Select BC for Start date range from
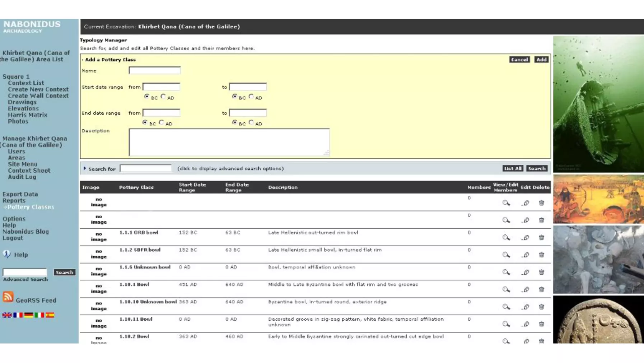This screenshot has height=363, width=644. [x=146, y=96]
